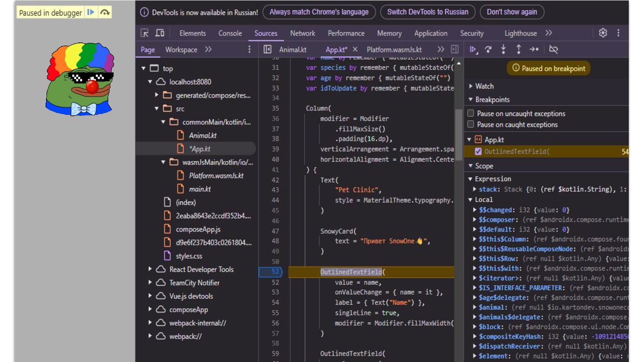Screen dimensions: 644x362
Task: Resume script execution in debugger toolbar
Action: [473, 50]
